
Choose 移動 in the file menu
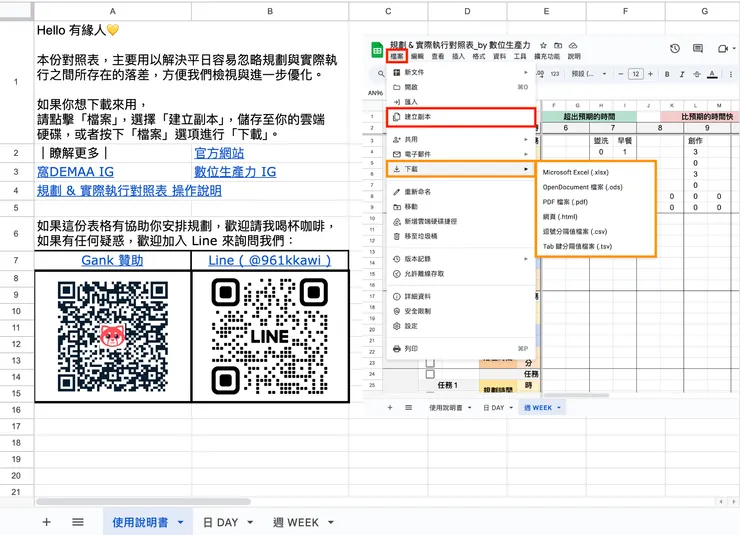pyautogui.click(x=461, y=207)
